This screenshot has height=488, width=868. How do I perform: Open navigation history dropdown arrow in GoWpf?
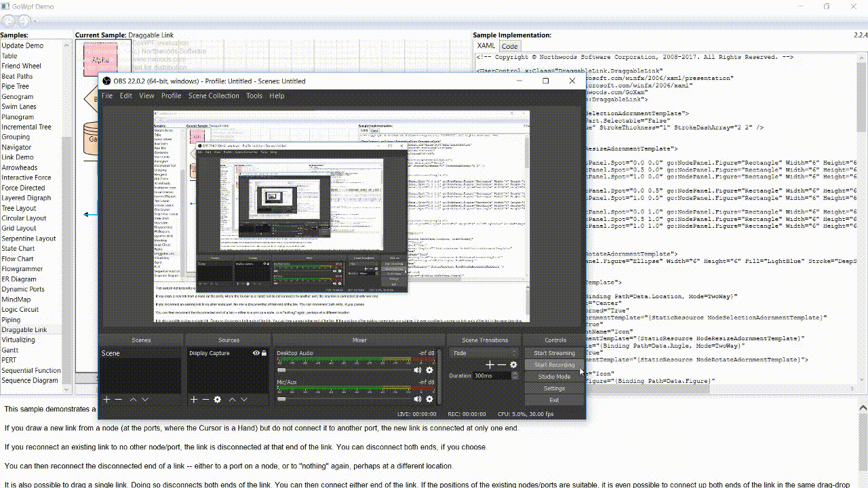point(35,22)
